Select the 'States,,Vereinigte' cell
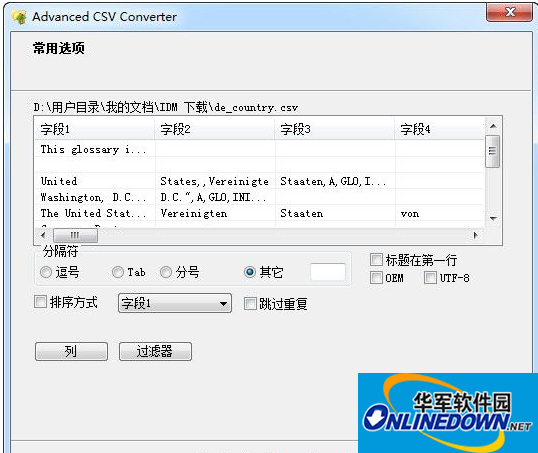Screen dimensions: 538x453 coord(215,181)
